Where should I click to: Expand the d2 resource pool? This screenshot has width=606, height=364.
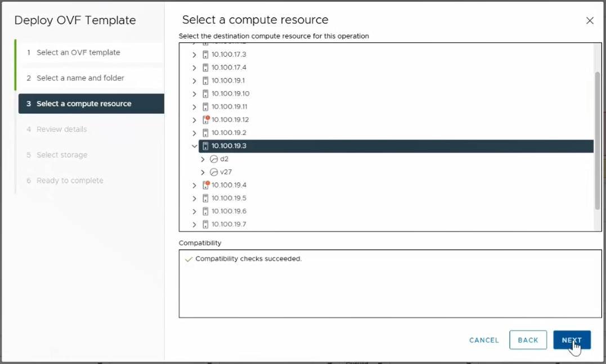coord(203,159)
